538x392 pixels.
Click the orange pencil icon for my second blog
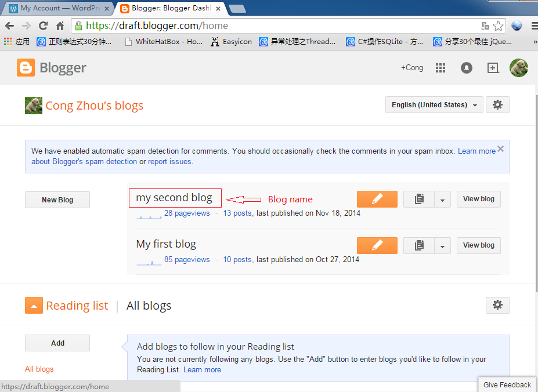377,199
